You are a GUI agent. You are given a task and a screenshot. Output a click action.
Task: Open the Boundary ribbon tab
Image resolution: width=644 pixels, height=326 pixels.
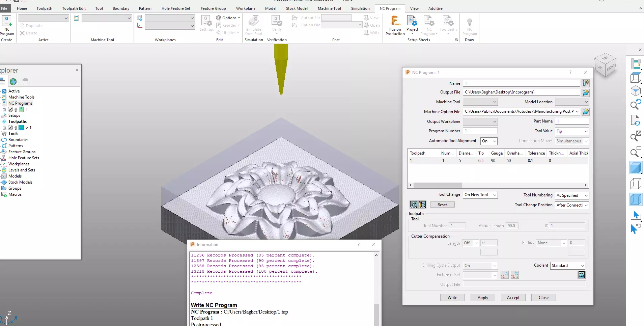coord(121,8)
